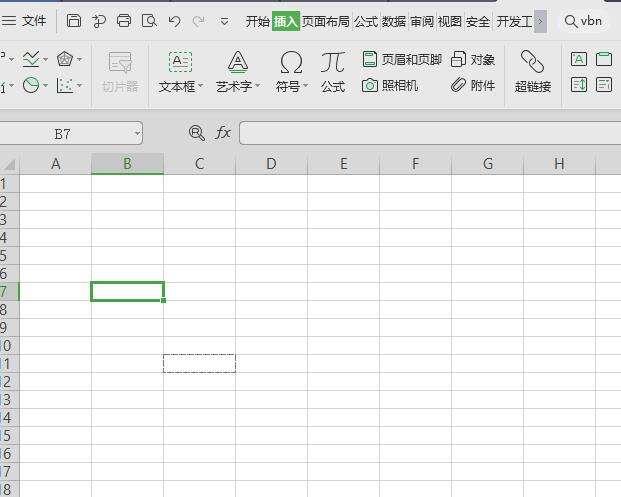Select column B header
621x497 pixels.
tap(128, 164)
